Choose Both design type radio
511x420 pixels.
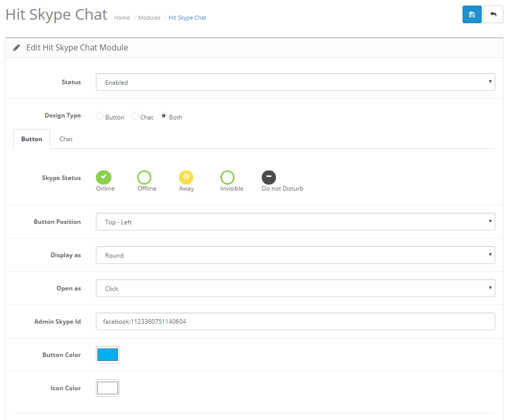[163, 115]
